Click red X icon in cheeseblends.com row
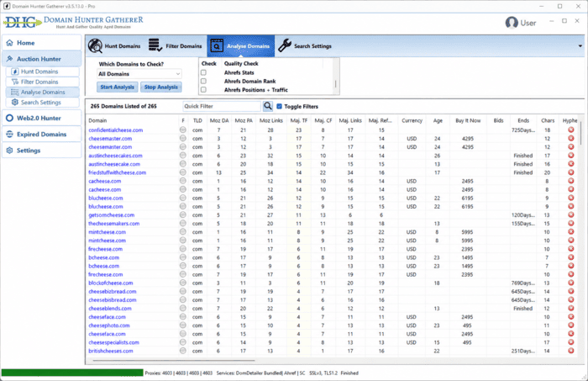This screenshot has width=588, height=381. tap(570, 308)
